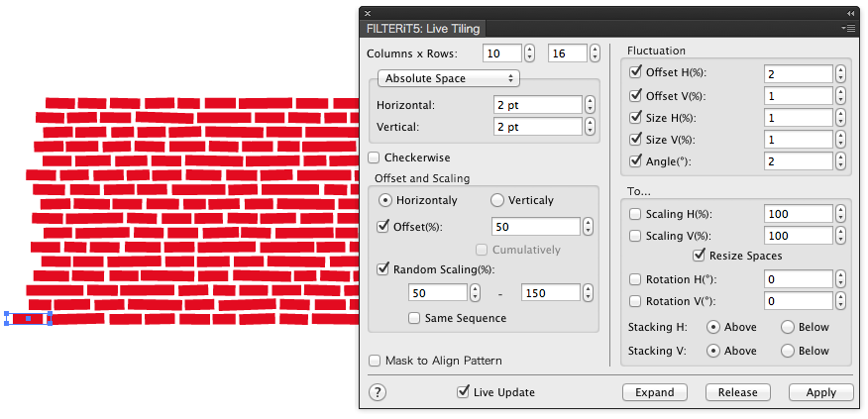The width and height of the screenshot is (868, 419).
Task: Open the Live Tiling panel options menu
Action: click(849, 29)
